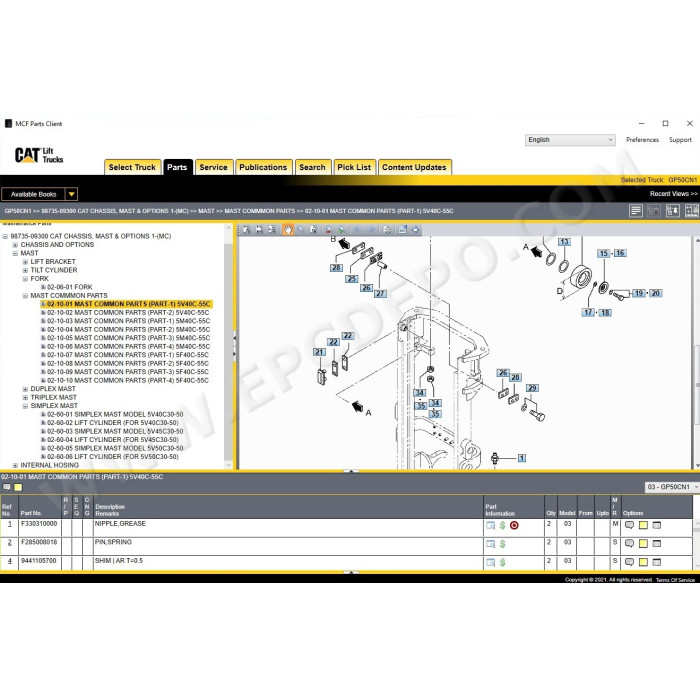Click the print icon in diagram toolbar

pyautogui.click(x=387, y=229)
